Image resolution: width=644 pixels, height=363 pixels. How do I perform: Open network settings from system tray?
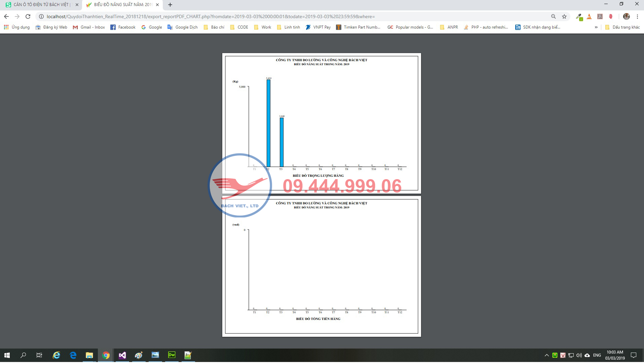[571, 355]
